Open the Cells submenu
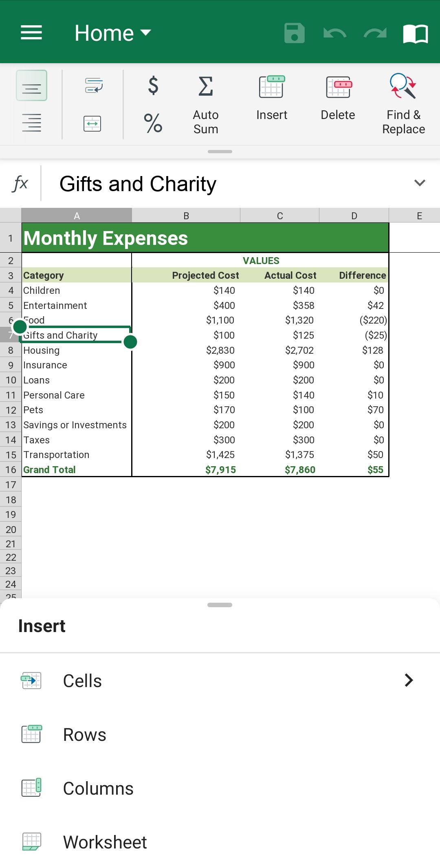Viewport: 440px width, 868px height. (x=220, y=681)
